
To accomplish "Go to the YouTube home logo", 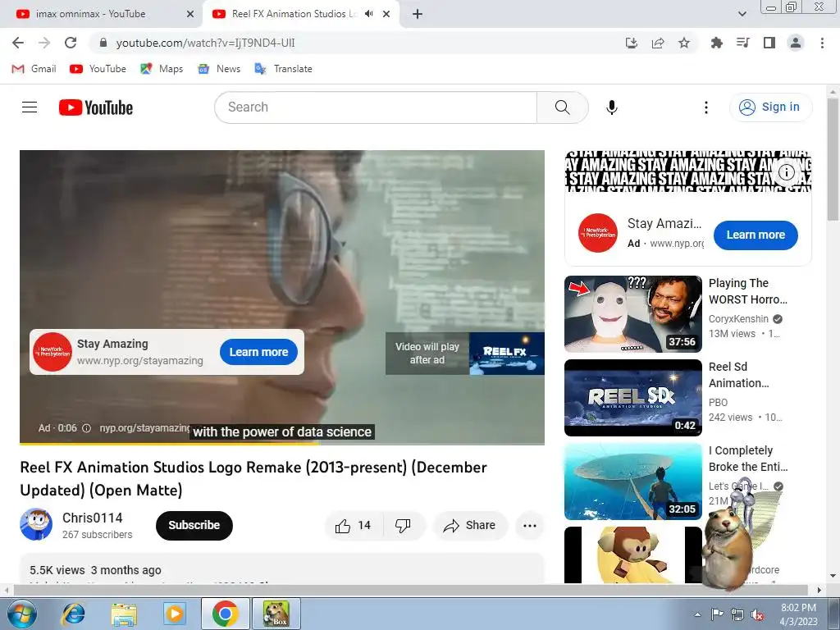I will pos(96,107).
